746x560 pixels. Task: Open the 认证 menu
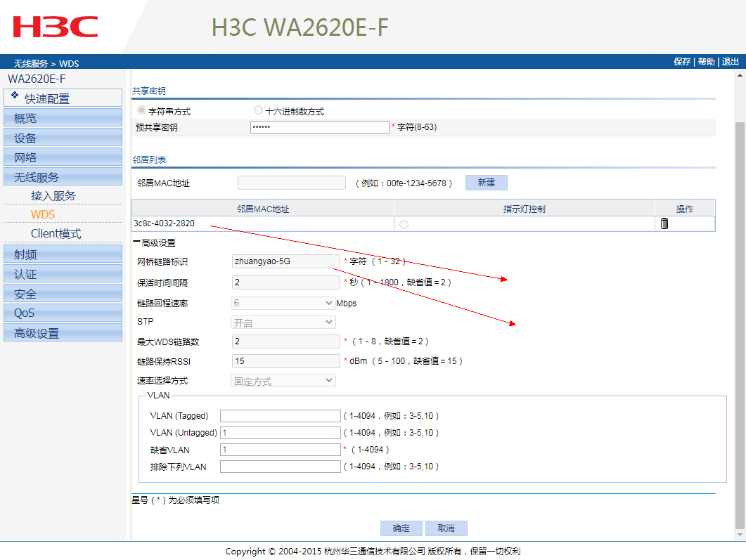coord(63,274)
